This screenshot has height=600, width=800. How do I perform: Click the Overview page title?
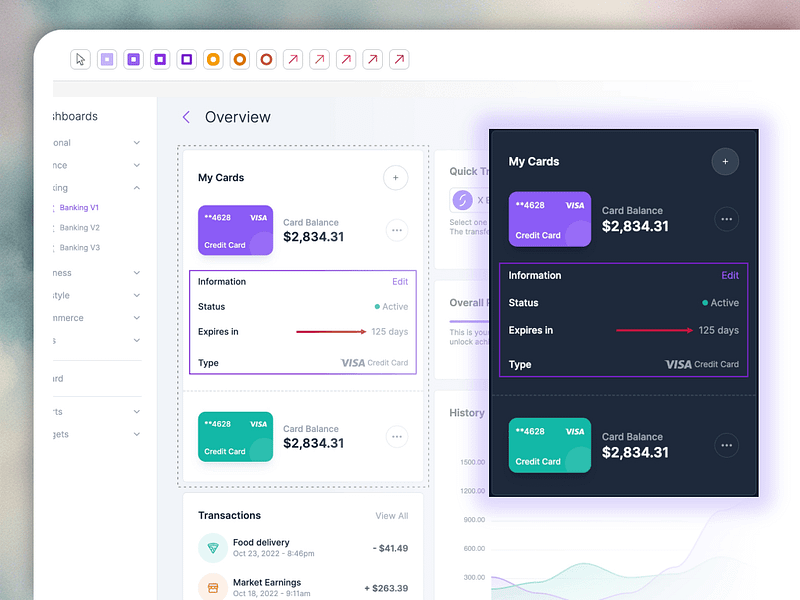(x=238, y=117)
